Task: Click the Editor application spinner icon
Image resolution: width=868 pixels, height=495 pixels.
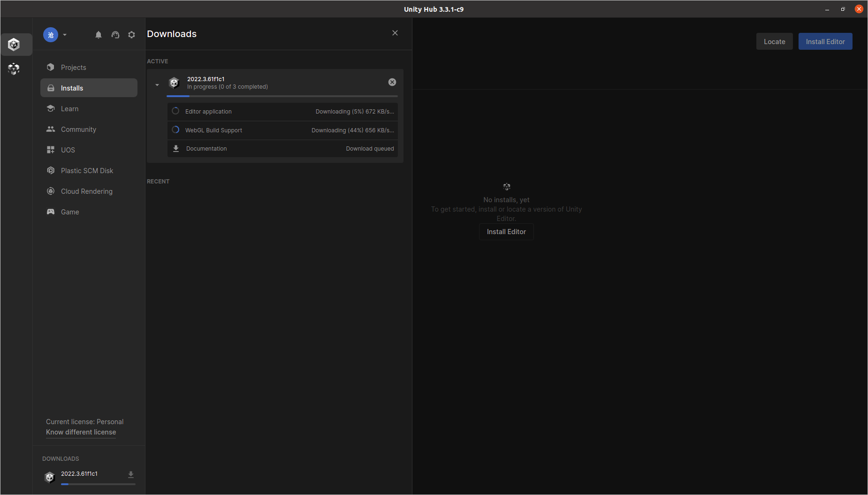Action: 175,111
